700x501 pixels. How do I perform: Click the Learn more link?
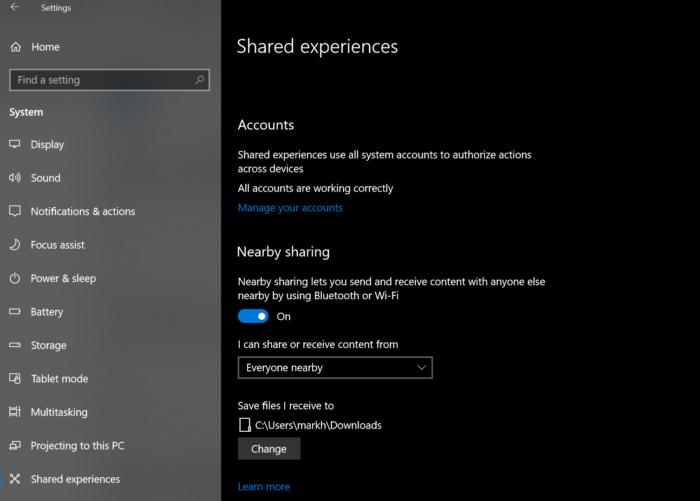click(x=264, y=486)
